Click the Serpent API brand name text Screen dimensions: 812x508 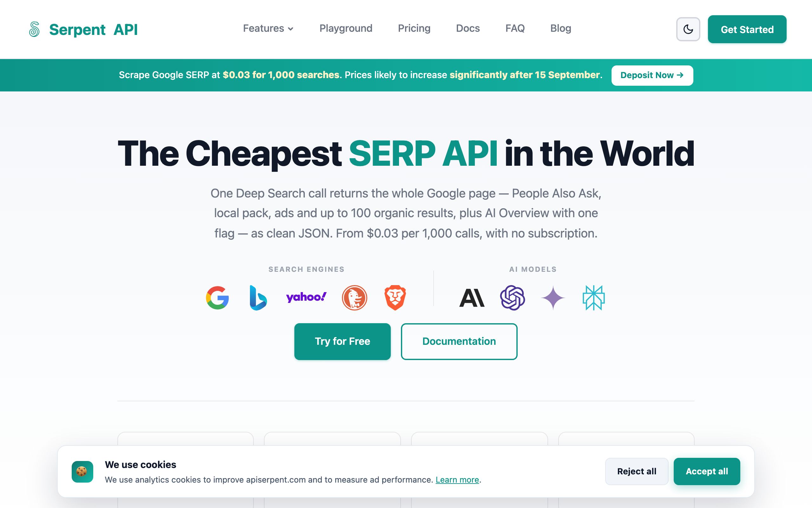(x=93, y=30)
